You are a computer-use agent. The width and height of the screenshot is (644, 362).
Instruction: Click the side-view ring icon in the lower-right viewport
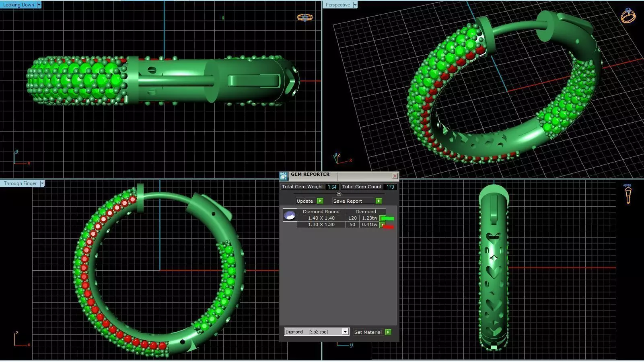(x=628, y=194)
